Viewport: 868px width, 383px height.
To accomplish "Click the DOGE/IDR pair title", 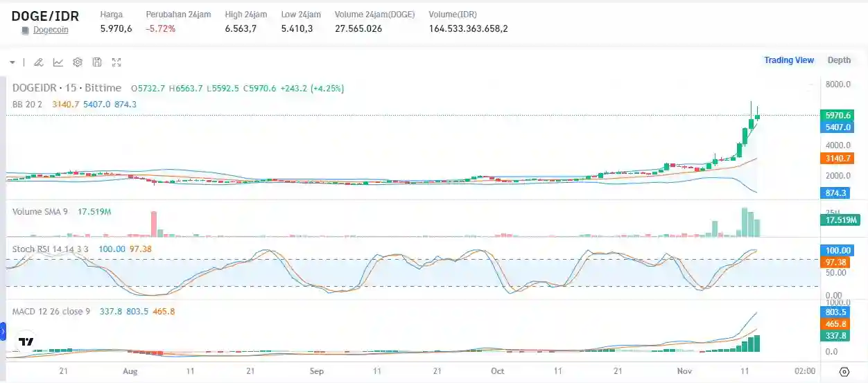I will [x=45, y=16].
